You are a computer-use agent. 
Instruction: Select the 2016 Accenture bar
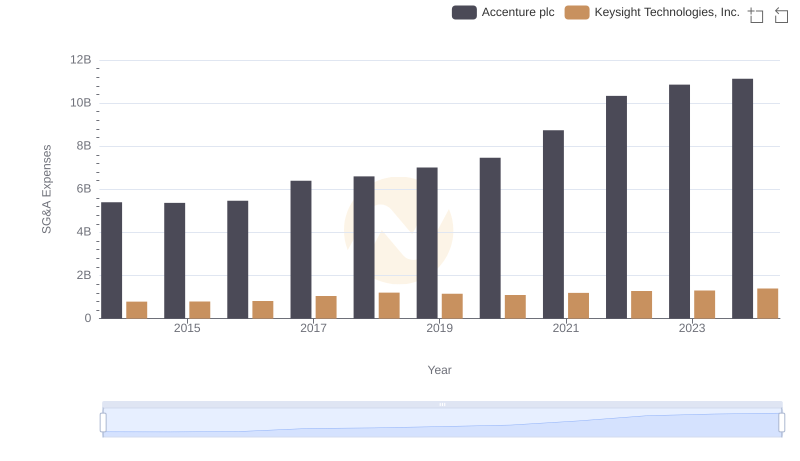click(x=238, y=260)
